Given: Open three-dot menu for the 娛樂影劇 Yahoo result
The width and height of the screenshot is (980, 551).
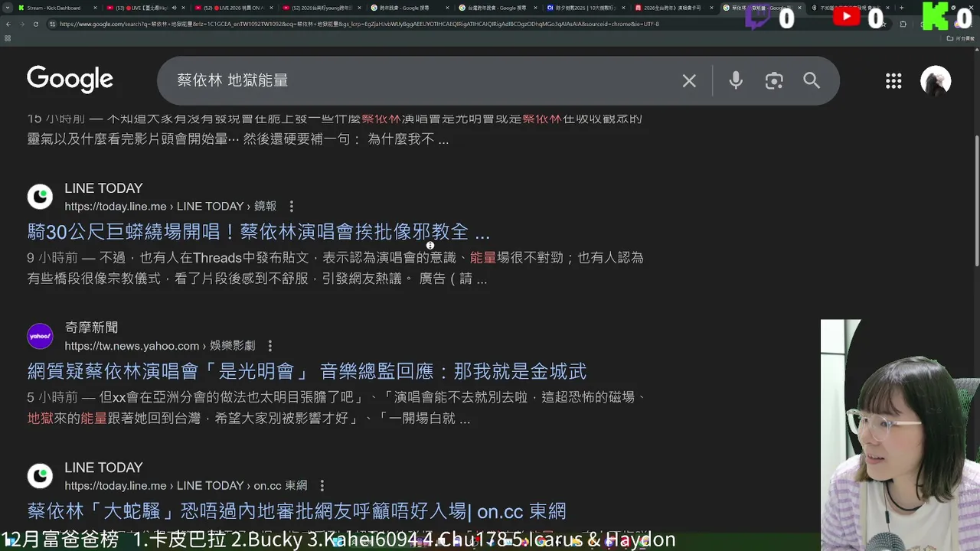Looking at the screenshot, I should pos(269,346).
